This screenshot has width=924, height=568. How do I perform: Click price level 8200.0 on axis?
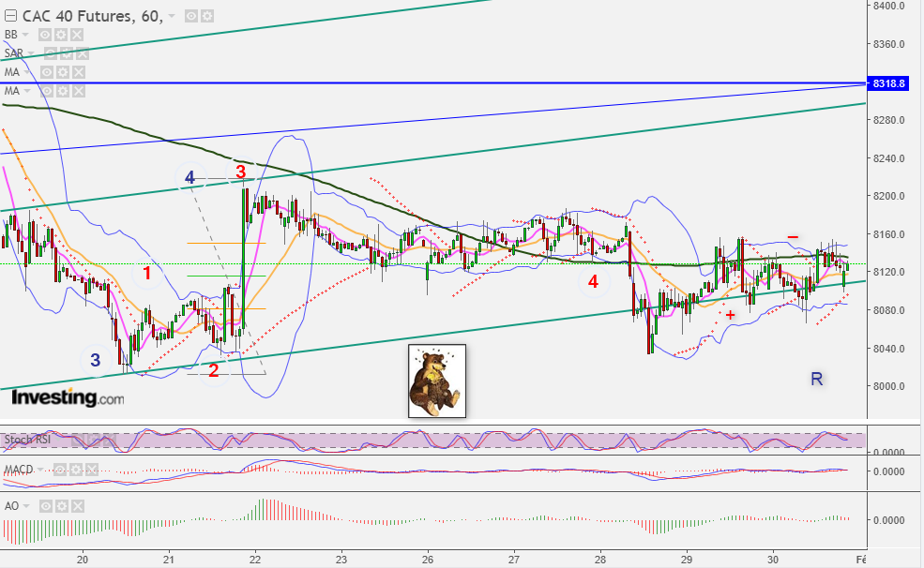tap(888, 196)
